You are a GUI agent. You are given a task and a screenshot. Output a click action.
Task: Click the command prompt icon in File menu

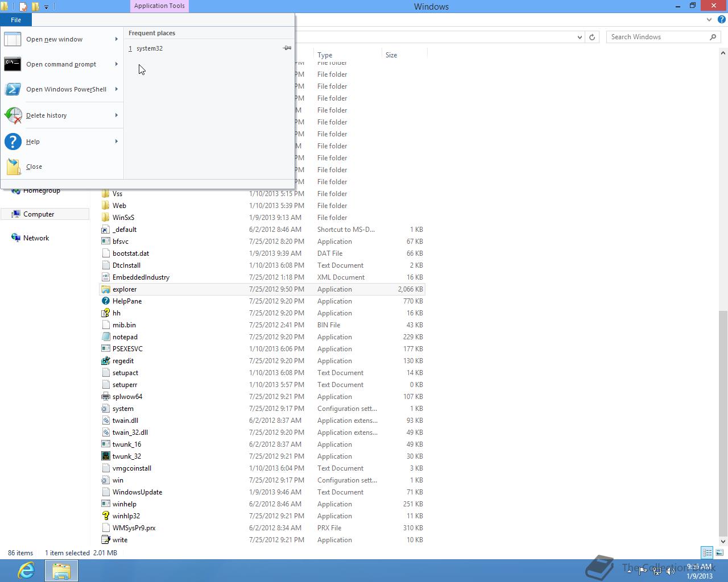(x=13, y=64)
